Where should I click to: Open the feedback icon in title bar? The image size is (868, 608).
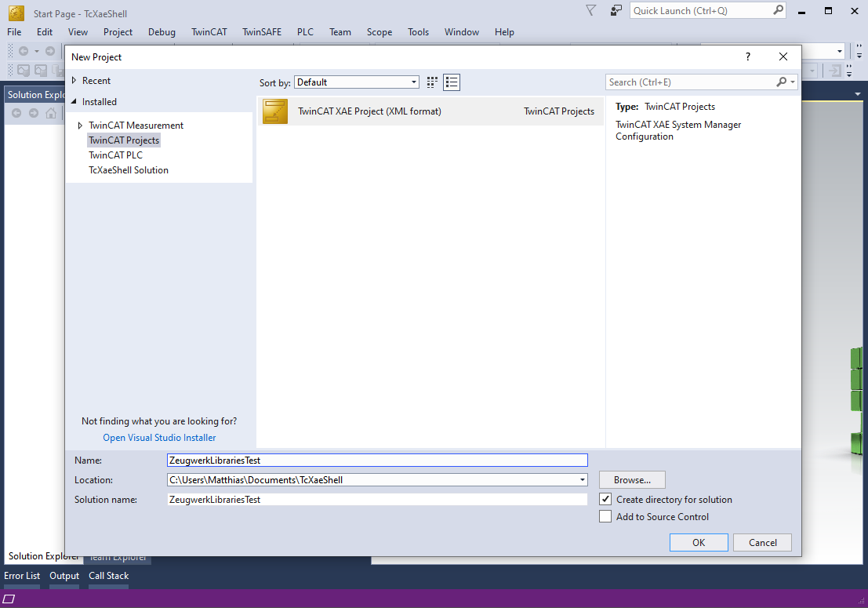[616, 10]
